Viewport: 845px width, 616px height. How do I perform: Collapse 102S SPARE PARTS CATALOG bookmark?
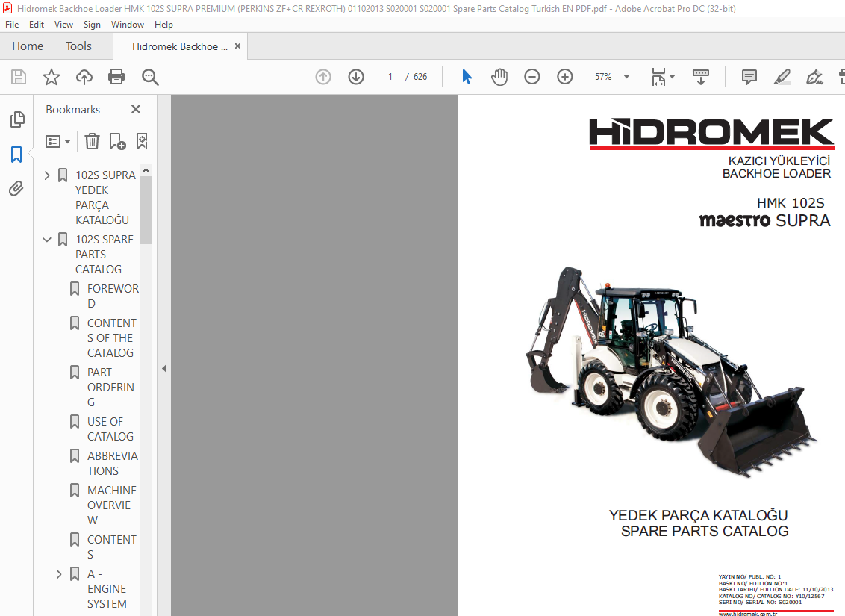(x=47, y=239)
